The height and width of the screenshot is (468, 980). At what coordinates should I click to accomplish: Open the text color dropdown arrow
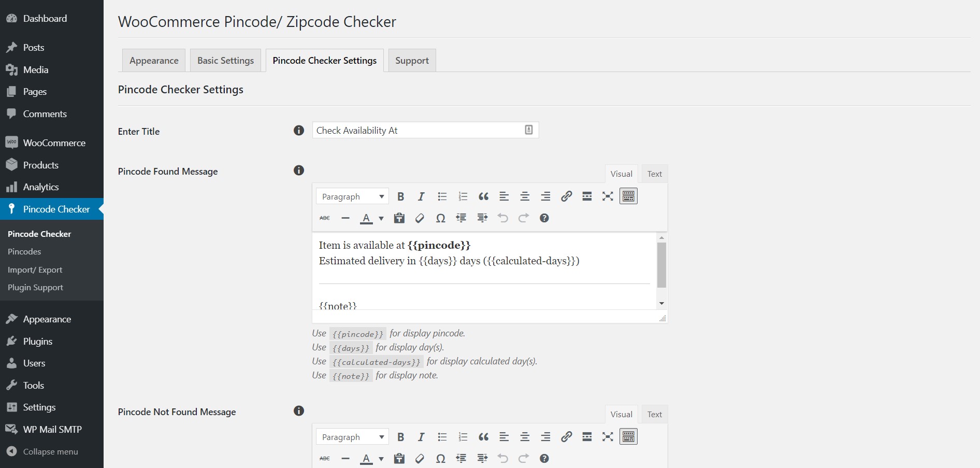381,218
